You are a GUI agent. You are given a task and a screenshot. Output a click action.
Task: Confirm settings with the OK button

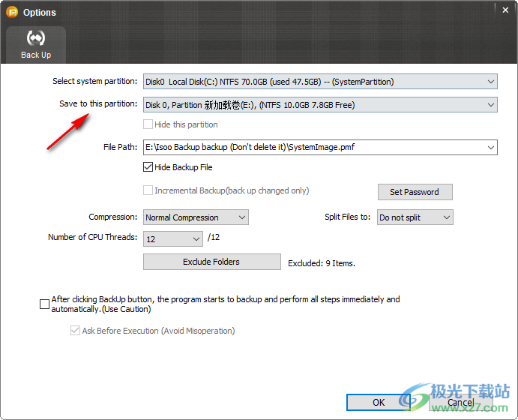click(379, 402)
